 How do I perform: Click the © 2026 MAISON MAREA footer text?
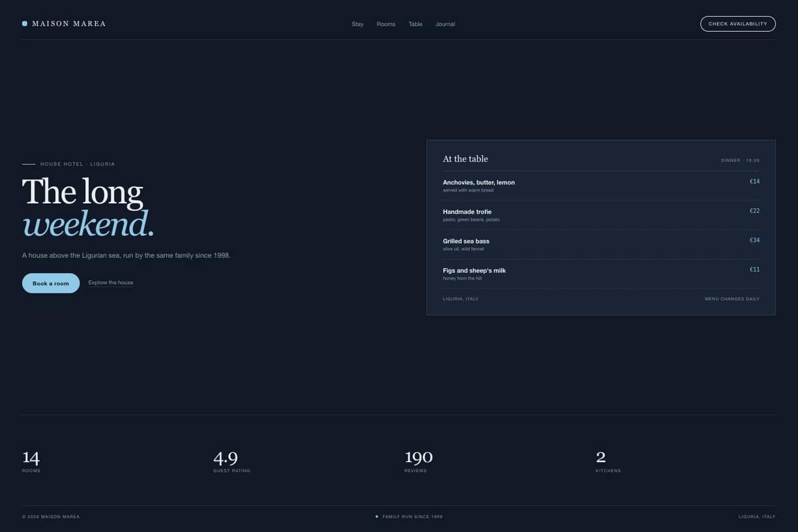51,517
